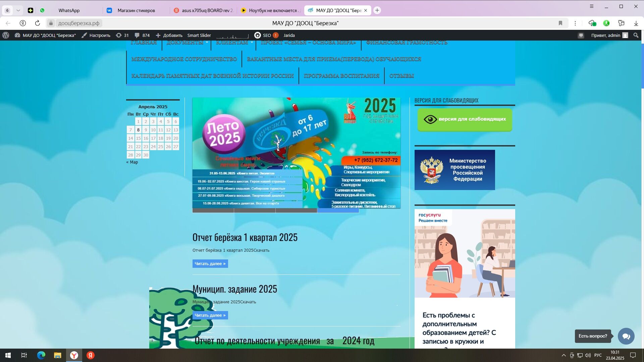Click the admin bar search magnifier
This screenshot has height=362, width=644.
636,35
